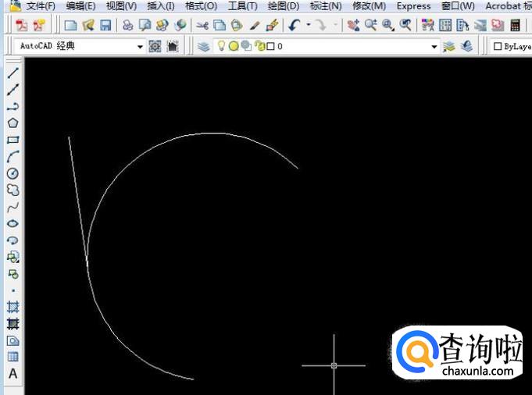Open the Undo history dropdown arrow
The image size is (532, 395).
(x=309, y=25)
